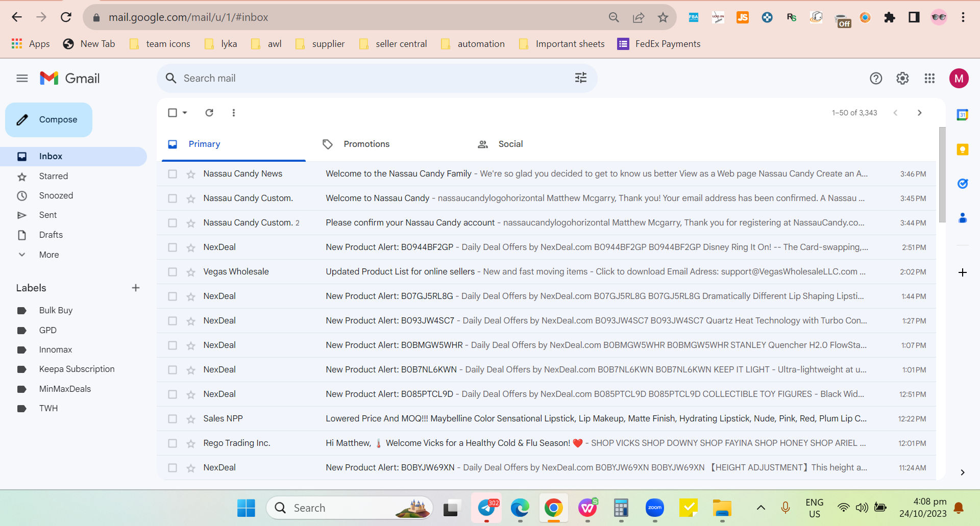This screenshot has height=526, width=980.
Task: Click the browser address bar URL
Action: [188, 17]
